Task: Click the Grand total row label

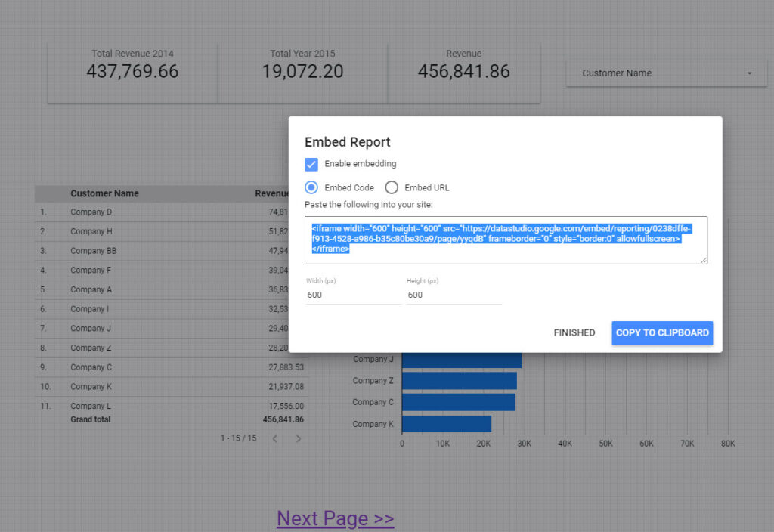Action: (91, 419)
